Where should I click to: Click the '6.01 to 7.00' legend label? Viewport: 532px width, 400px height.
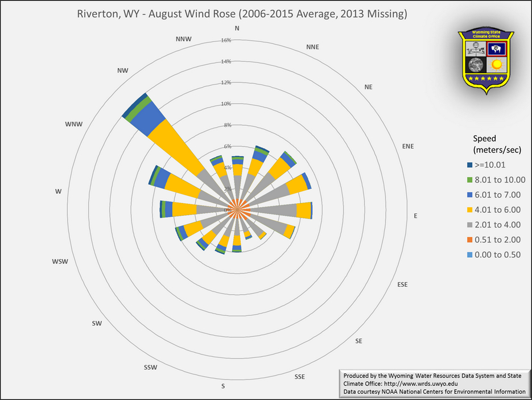[x=497, y=195]
